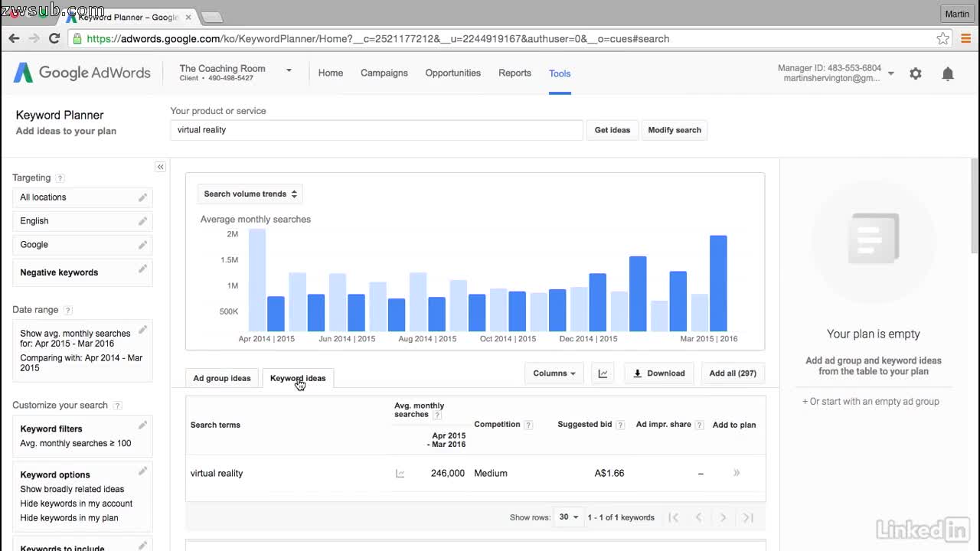
Task: Edit Google network pencil icon
Action: (x=142, y=245)
